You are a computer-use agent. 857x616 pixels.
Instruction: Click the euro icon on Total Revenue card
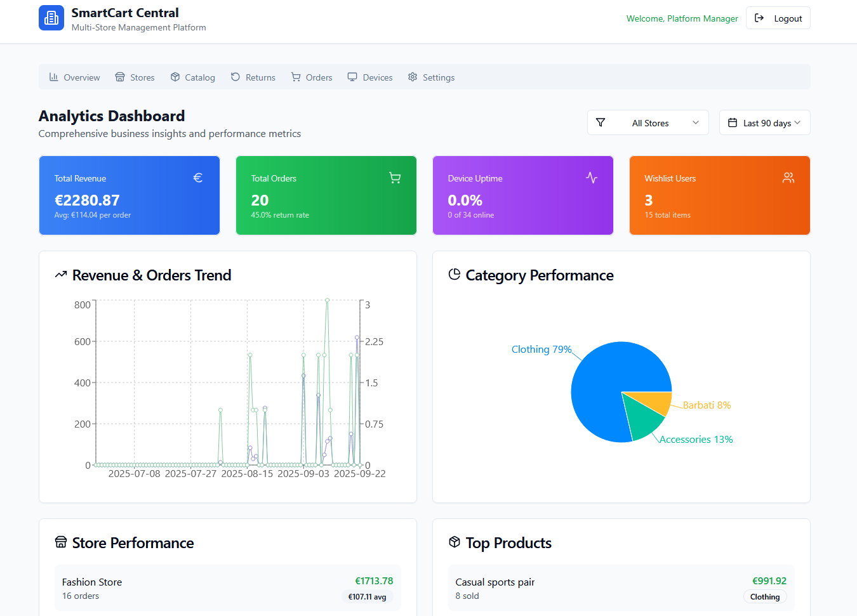(198, 178)
